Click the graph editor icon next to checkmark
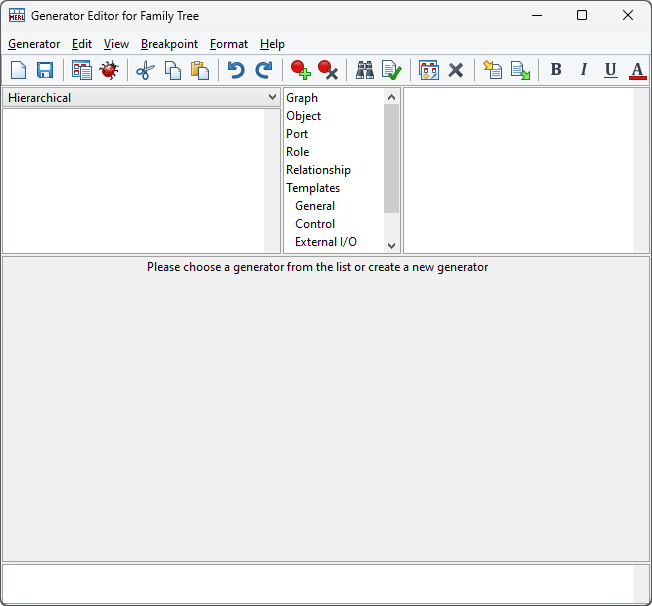The width and height of the screenshot is (652, 606). (x=429, y=70)
